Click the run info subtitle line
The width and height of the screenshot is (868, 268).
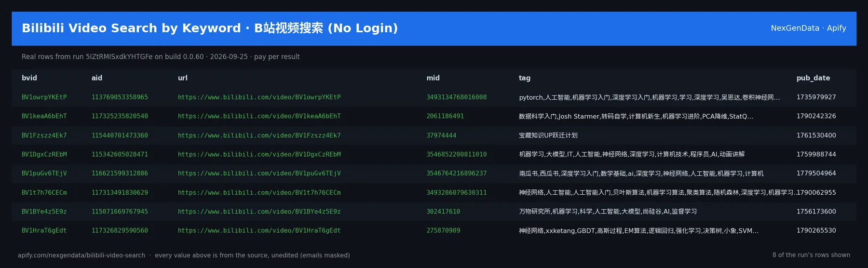161,57
